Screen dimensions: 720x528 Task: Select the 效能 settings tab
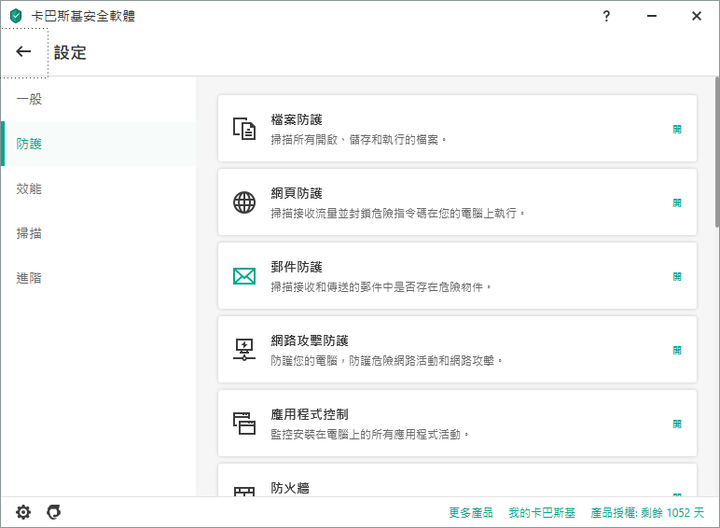coord(98,188)
